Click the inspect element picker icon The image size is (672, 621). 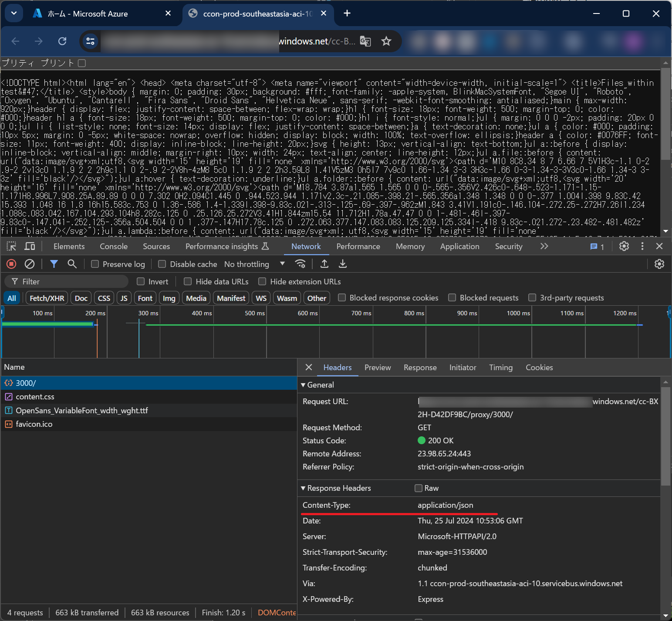(x=11, y=246)
